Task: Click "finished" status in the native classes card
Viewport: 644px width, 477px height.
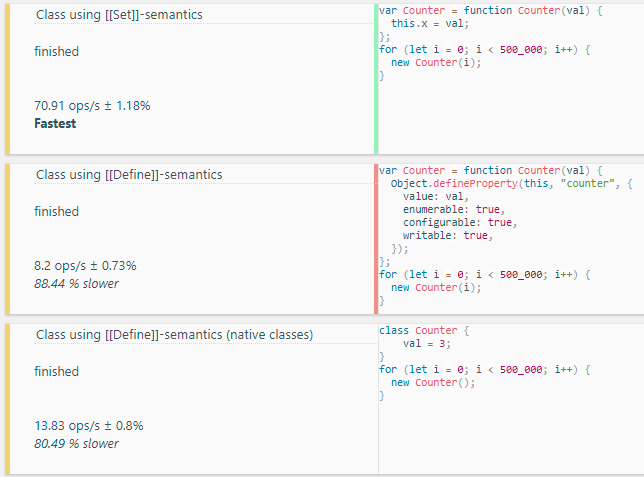Action: click(x=56, y=372)
